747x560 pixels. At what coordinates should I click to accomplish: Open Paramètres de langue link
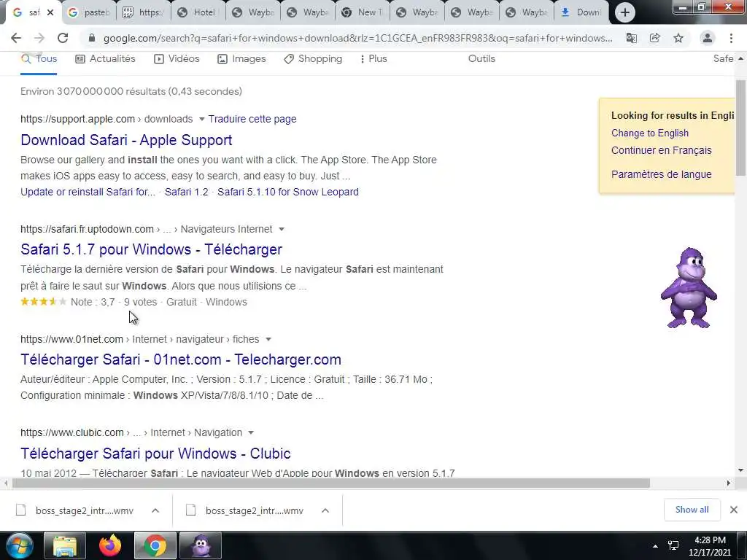(661, 175)
